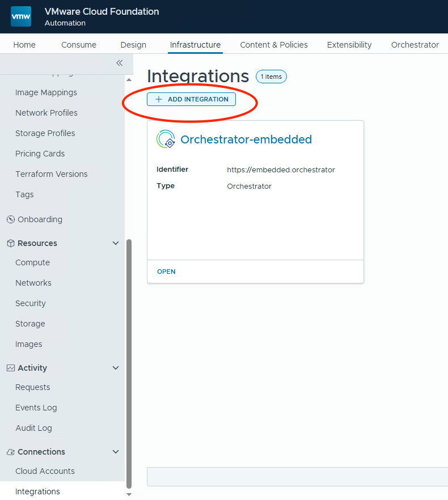Collapse the sidebar with double-chevron icon
Viewport: 448px width, 500px height.
pyautogui.click(x=119, y=63)
